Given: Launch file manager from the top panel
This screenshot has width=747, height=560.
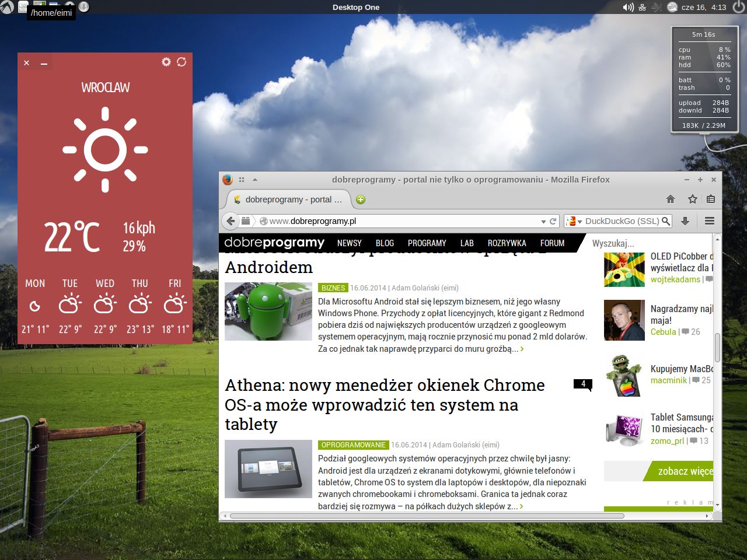Looking at the screenshot, I should point(23,6).
